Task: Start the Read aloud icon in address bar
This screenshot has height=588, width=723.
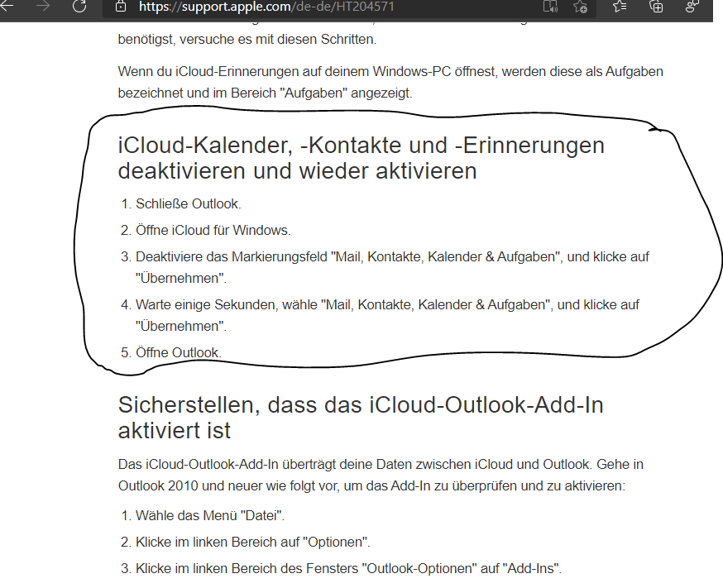Action: pyautogui.click(x=550, y=7)
